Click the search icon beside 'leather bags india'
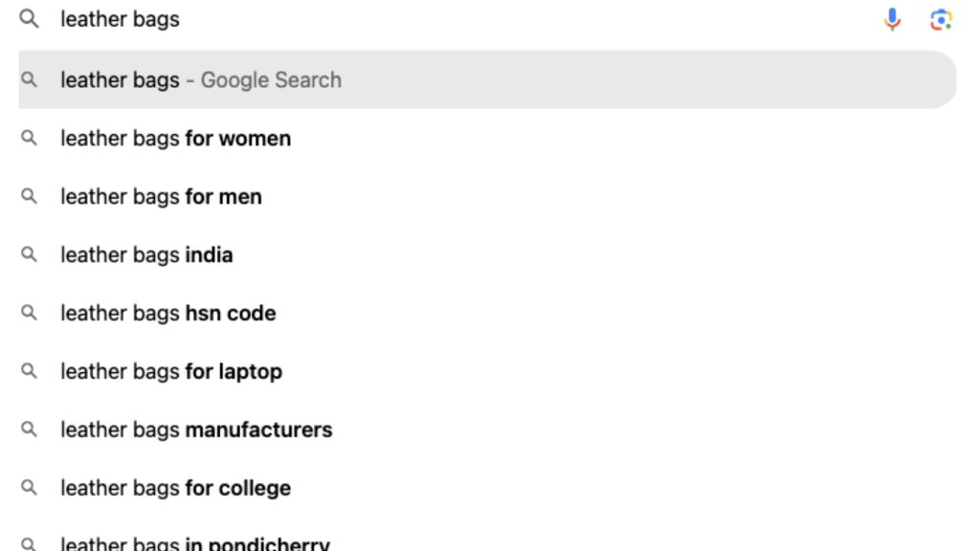 27,254
